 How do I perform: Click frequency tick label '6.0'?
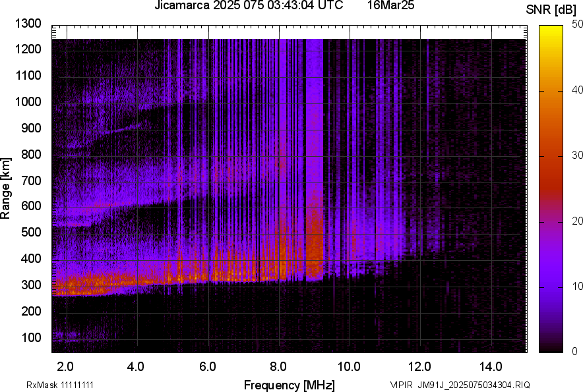click(208, 367)
